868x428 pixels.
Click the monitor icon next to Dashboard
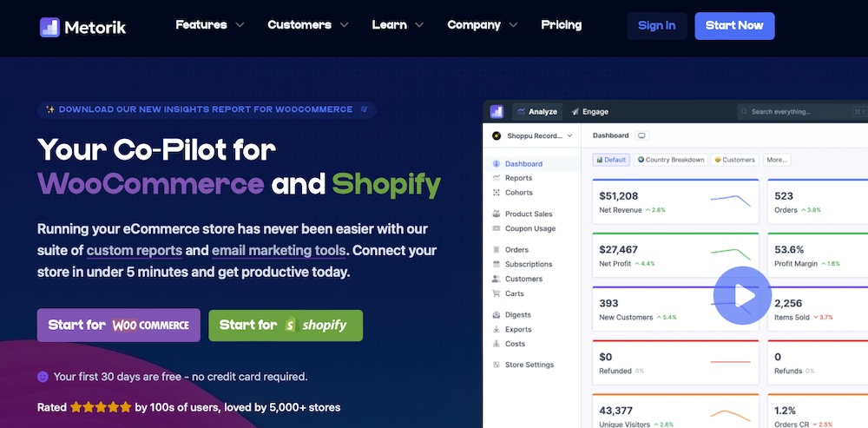(641, 135)
